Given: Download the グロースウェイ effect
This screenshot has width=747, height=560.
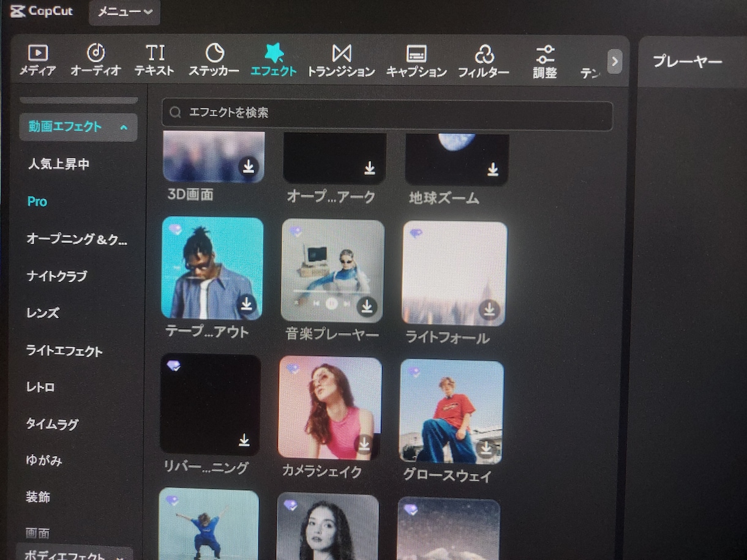Looking at the screenshot, I should click(486, 448).
